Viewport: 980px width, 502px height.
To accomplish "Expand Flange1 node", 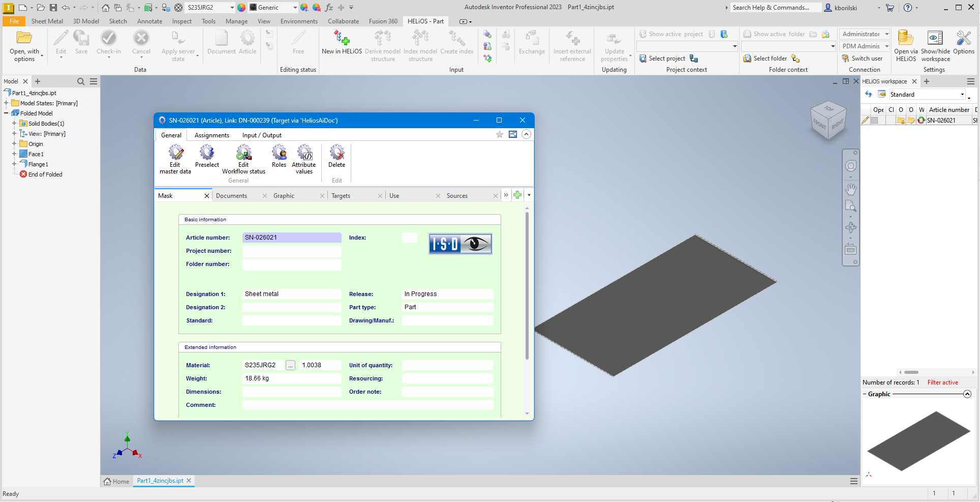I will [x=14, y=164].
